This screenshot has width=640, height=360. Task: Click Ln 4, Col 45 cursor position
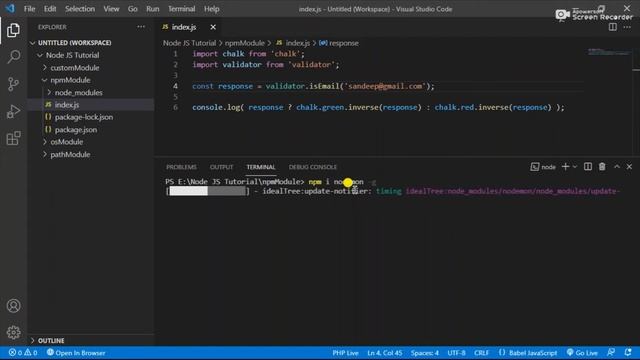(384, 353)
